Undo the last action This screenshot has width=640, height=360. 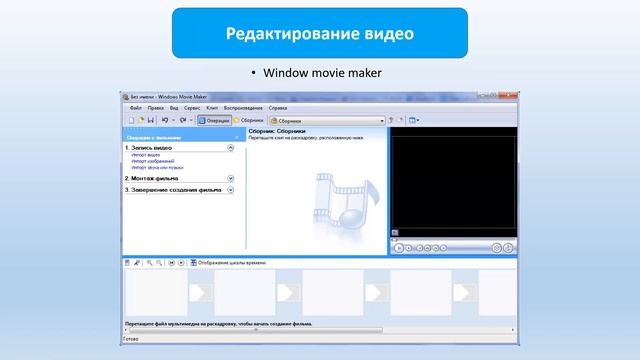click(165, 120)
